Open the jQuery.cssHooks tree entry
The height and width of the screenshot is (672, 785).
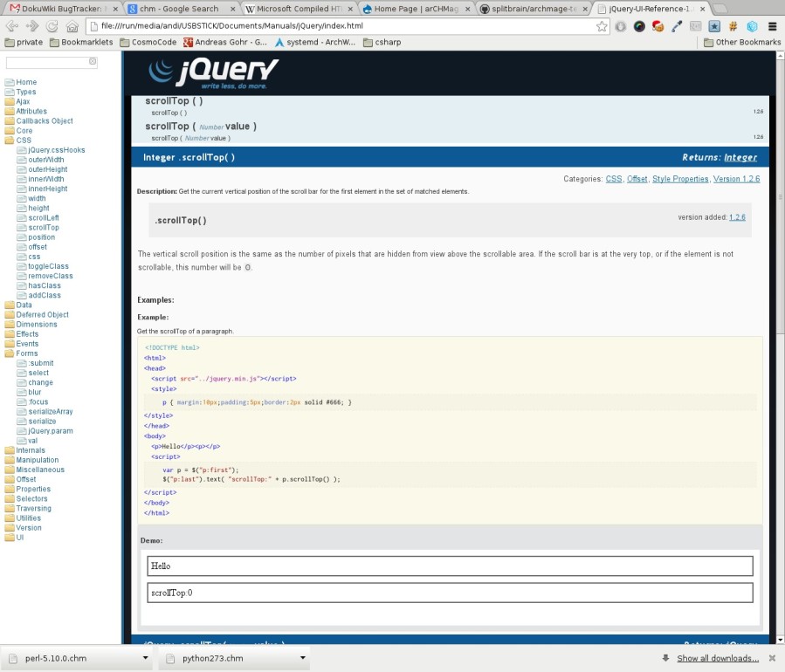point(57,150)
